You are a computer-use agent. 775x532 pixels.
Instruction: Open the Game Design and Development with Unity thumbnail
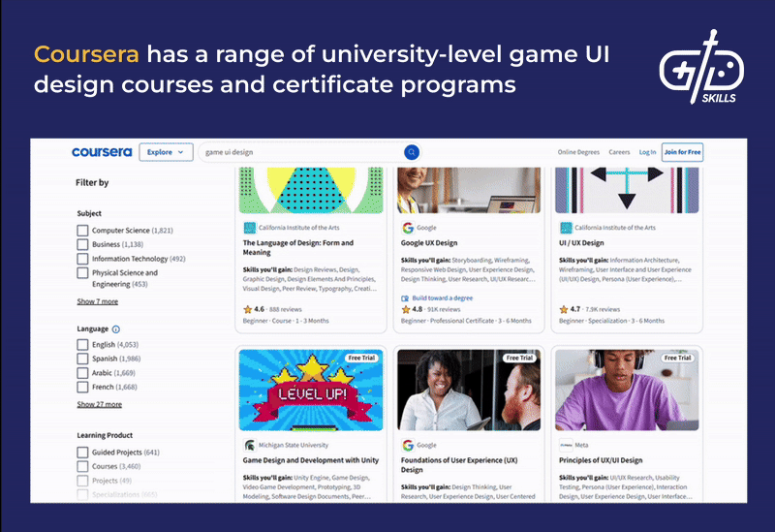[310, 390]
